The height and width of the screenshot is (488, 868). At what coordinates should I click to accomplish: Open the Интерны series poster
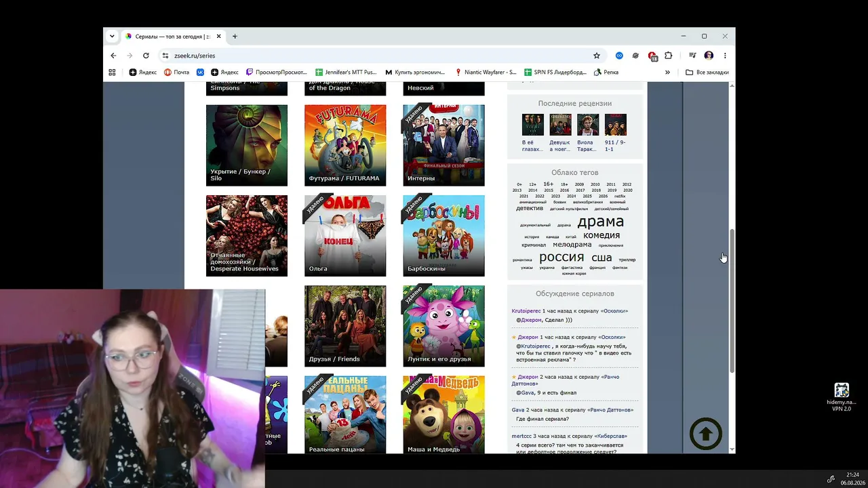point(443,145)
